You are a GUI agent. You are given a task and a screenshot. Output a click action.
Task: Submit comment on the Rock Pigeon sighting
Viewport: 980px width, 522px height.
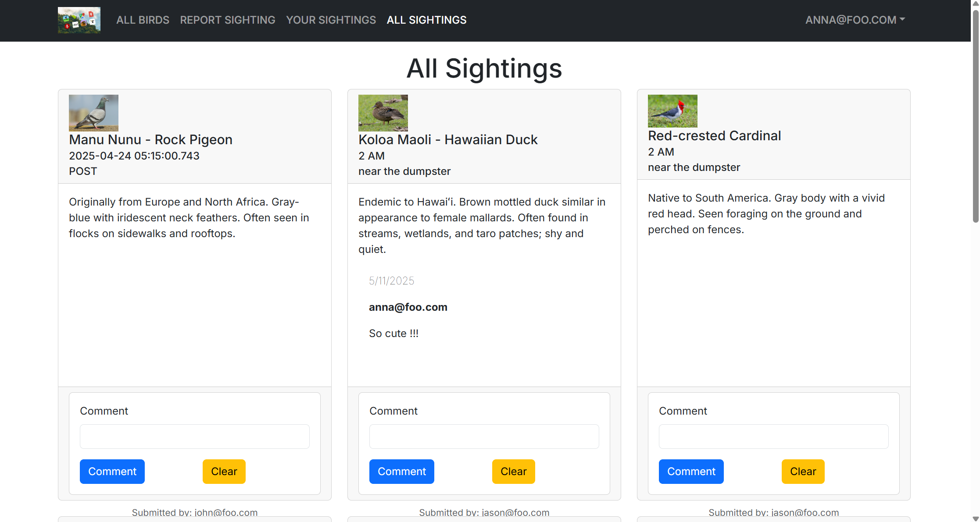tap(112, 471)
